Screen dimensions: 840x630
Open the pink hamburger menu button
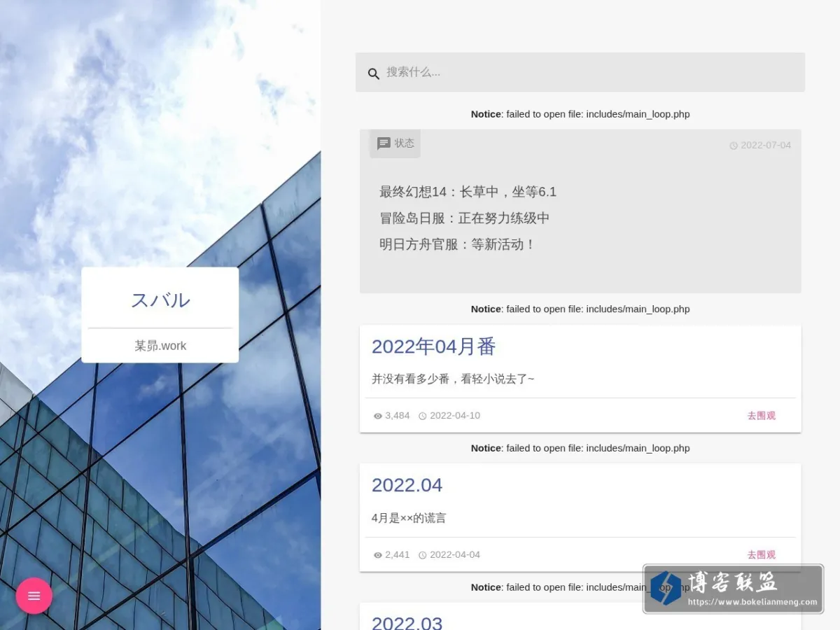tap(34, 596)
